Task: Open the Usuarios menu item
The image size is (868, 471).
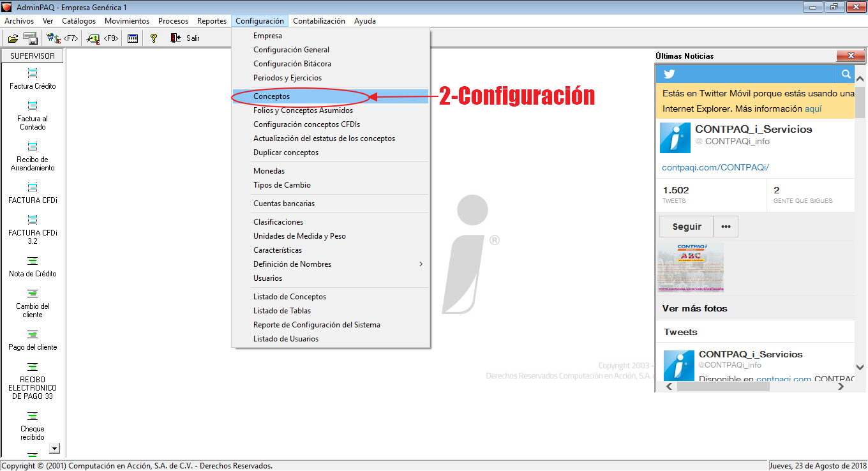Action: pyautogui.click(x=267, y=278)
